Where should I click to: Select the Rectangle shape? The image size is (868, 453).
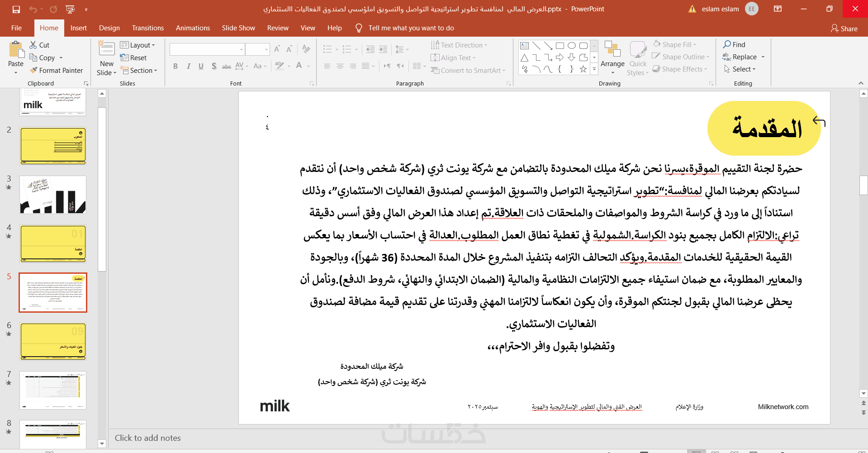(x=560, y=46)
